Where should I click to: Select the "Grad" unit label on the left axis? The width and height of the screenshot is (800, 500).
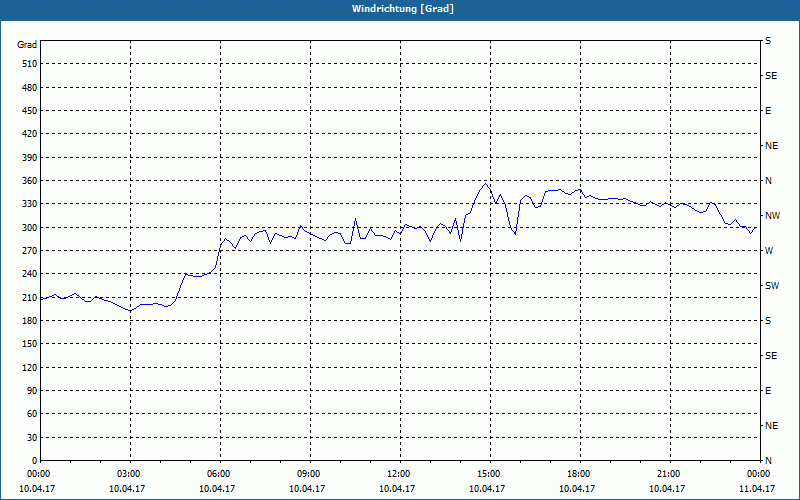27,45
